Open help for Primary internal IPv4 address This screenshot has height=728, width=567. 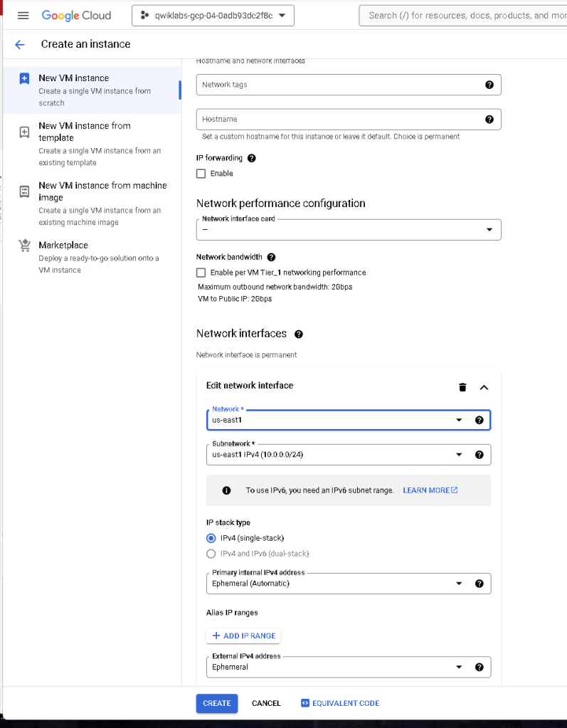point(479,584)
